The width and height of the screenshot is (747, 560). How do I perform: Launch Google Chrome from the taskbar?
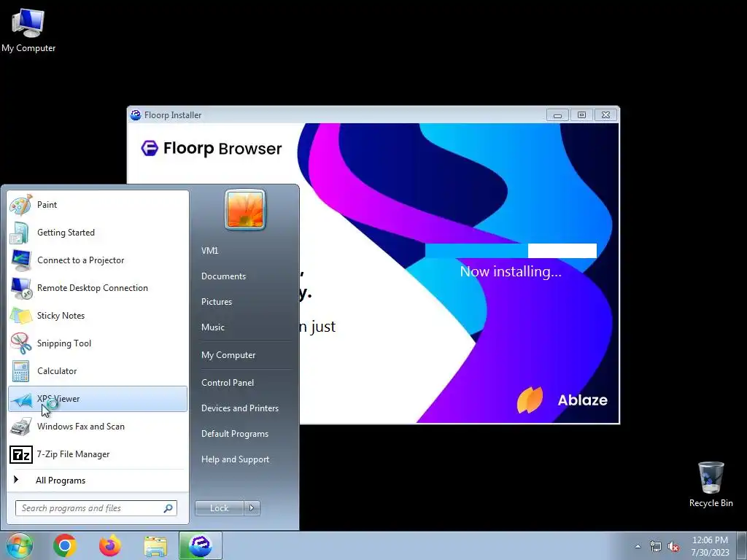65,545
